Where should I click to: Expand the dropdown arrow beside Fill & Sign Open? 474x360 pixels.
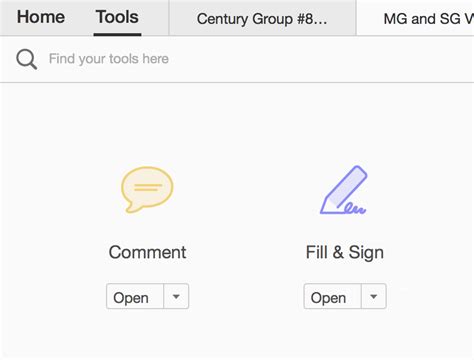click(374, 296)
